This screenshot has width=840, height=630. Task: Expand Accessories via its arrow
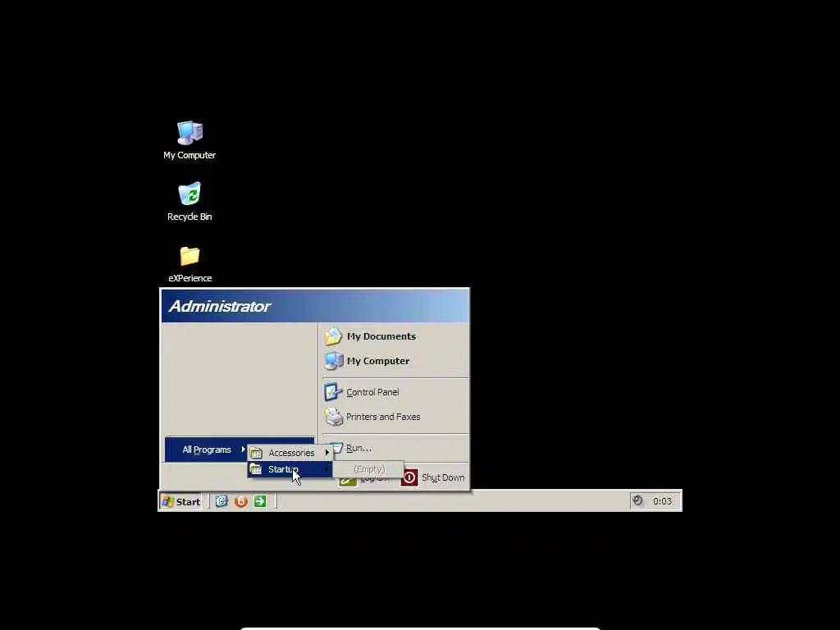[326, 453]
